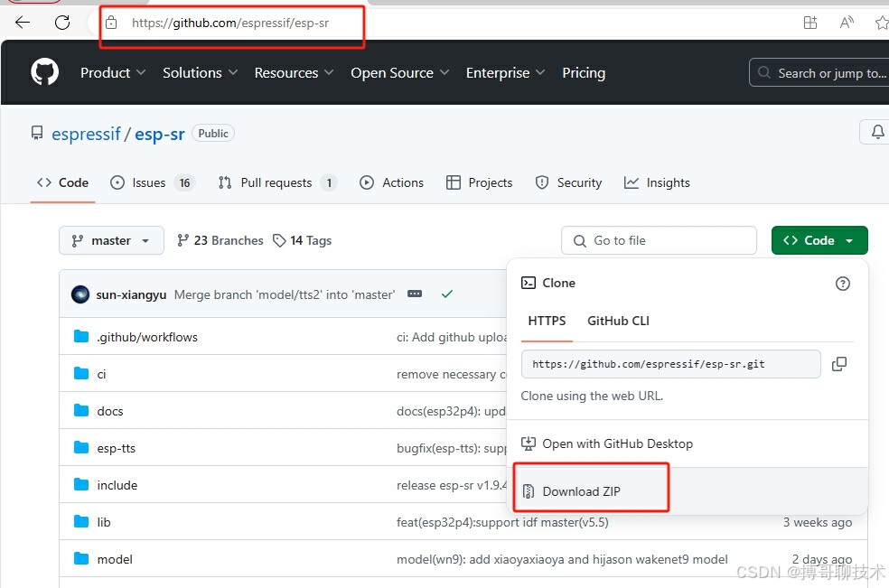889x588 pixels.
Task: Select the Code tab
Action: 62,182
